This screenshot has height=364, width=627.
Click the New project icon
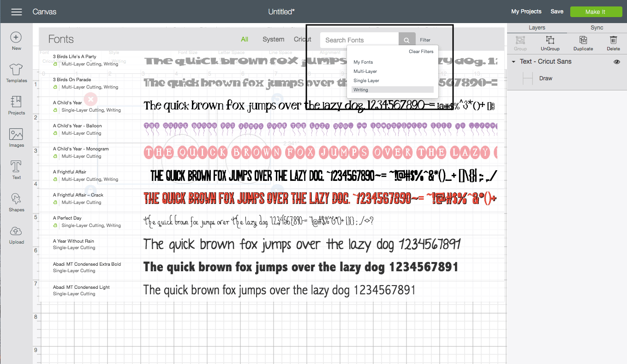click(x=16, y=38)
